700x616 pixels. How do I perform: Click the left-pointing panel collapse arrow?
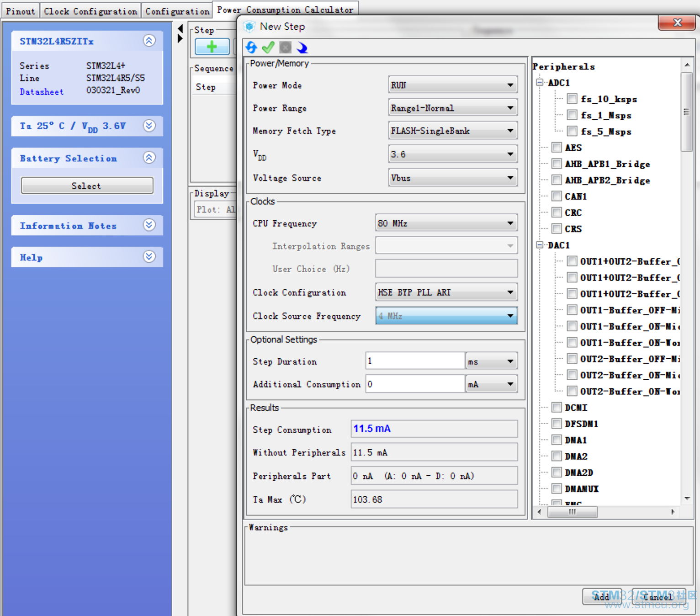click(x=180, y=29)
